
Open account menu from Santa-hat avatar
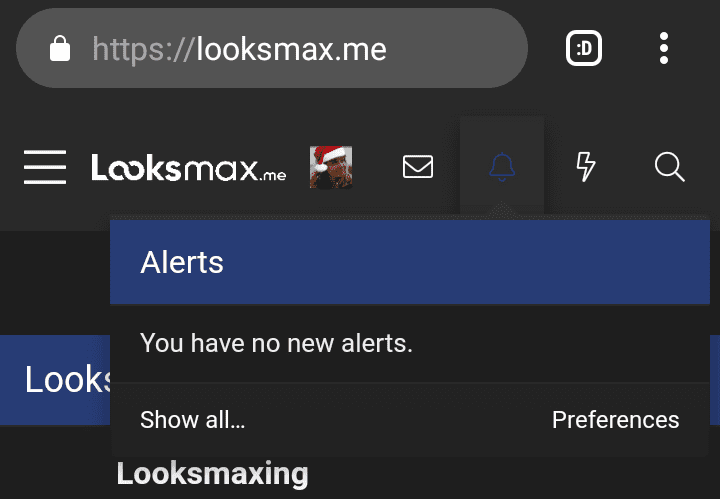(x=331, y=167)
